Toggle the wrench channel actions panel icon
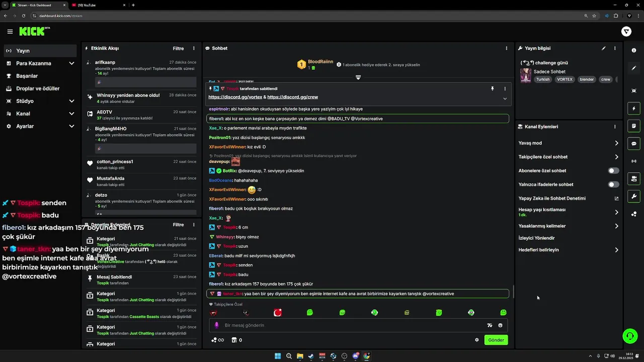Image resolution: width=644 pixels, height=362 pixels. (x=634, y=196)
